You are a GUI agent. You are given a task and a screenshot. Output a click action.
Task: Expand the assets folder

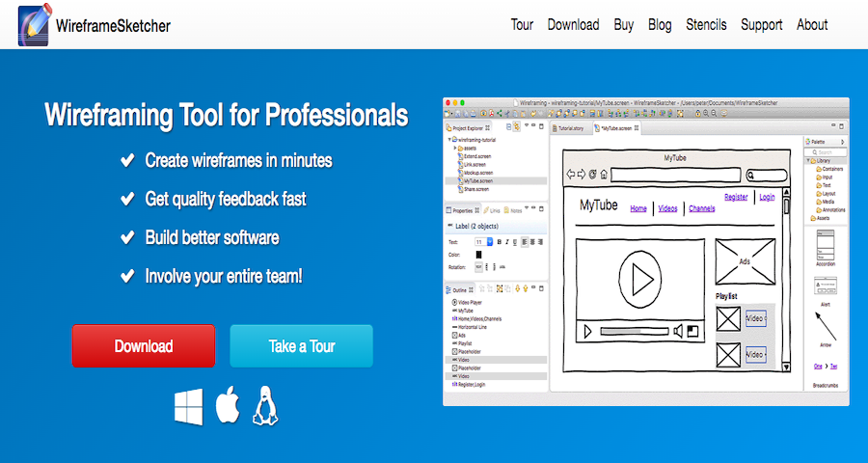pos(455,148)
